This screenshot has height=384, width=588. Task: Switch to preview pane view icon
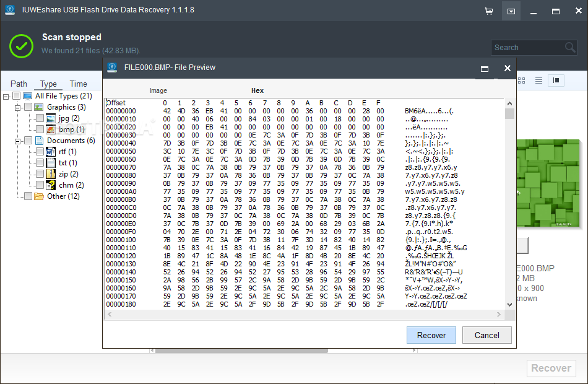(x=556, y=81)
